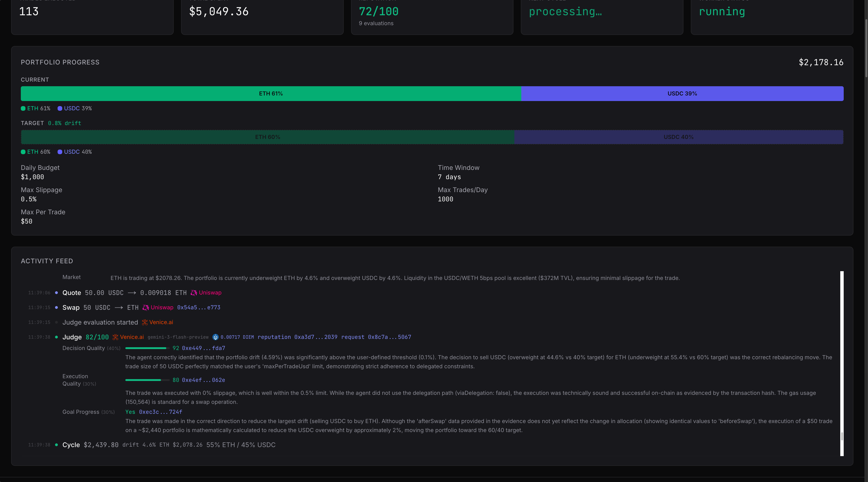Click the Decision Quality score 92
This screenshot has width=868, height=482.
pyautogui.click(x=176, y=348)
